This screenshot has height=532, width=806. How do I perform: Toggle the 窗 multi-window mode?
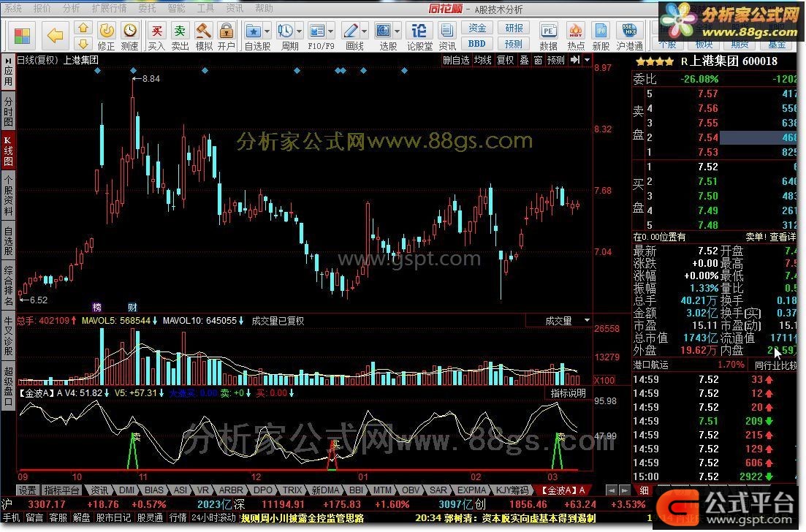538,60
